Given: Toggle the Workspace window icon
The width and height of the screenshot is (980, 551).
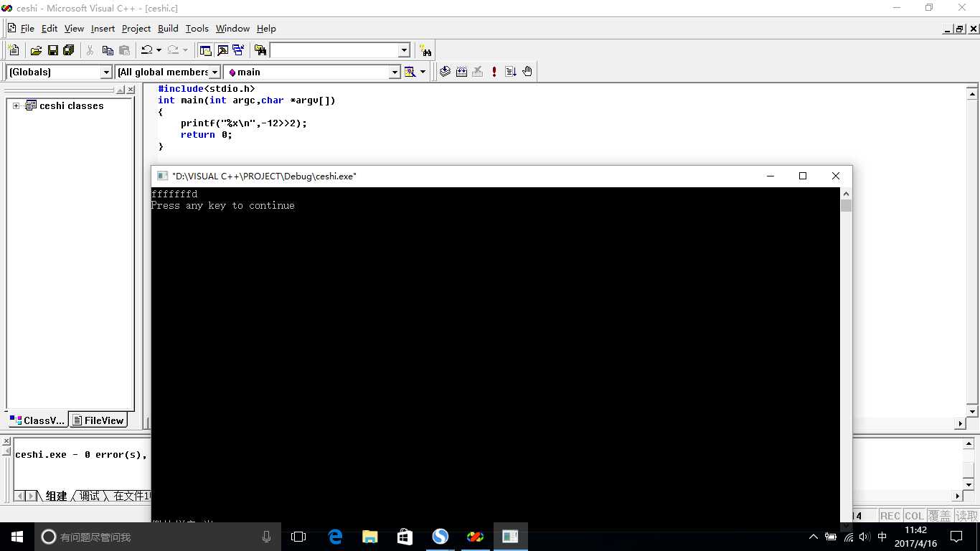Looking at the screenshot, I should coord(206,50).
